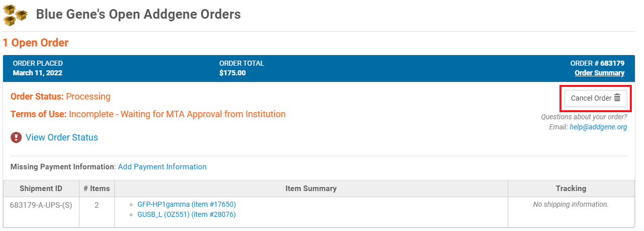Click the Tracking column header
644x231 pixels.
pos(571,189)
